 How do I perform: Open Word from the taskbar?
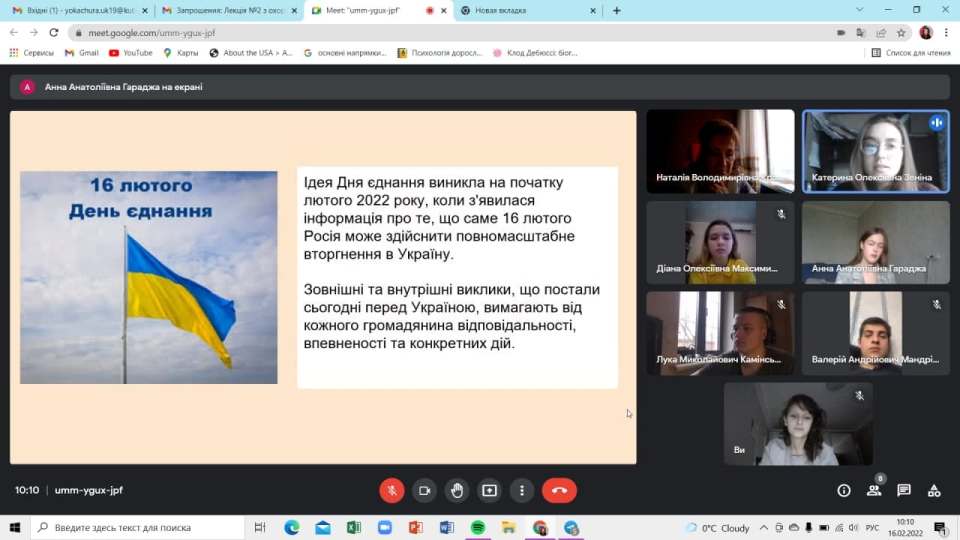pos(447,527)
